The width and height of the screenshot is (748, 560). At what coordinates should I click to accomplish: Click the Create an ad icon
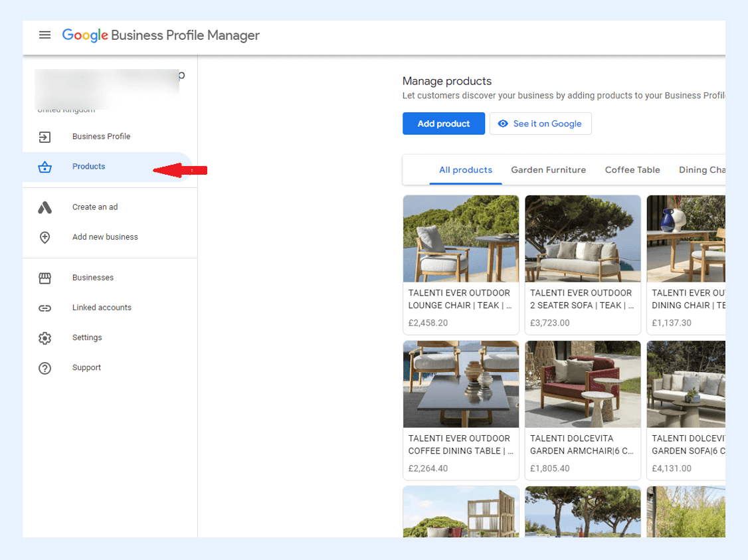pyautogui.click(x=45, y=207)
